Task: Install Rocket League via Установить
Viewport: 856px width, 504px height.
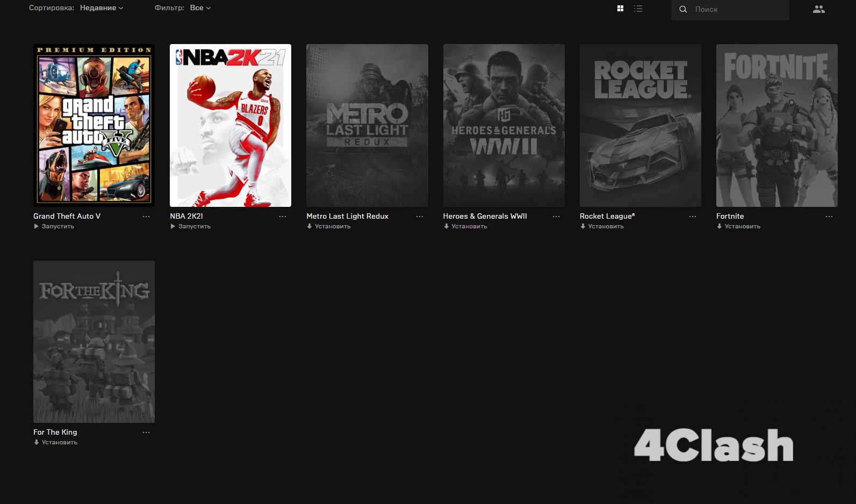Action: coord(602,227)
